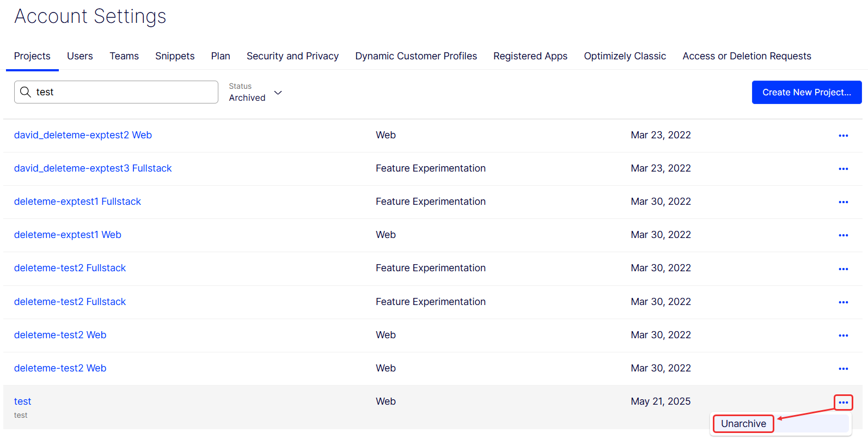Switch to the Users tab
Image resolution: width=868 pixels, height=439 pixels.
pyautogui.click(x=80, y=56)
